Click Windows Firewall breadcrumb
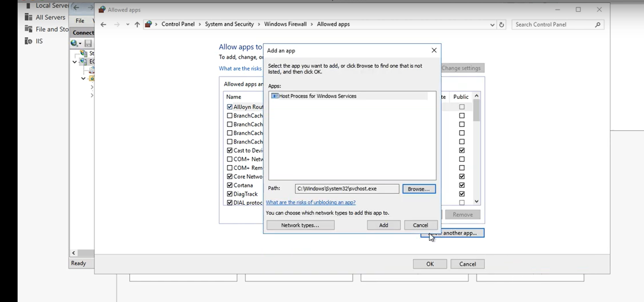 285,24
